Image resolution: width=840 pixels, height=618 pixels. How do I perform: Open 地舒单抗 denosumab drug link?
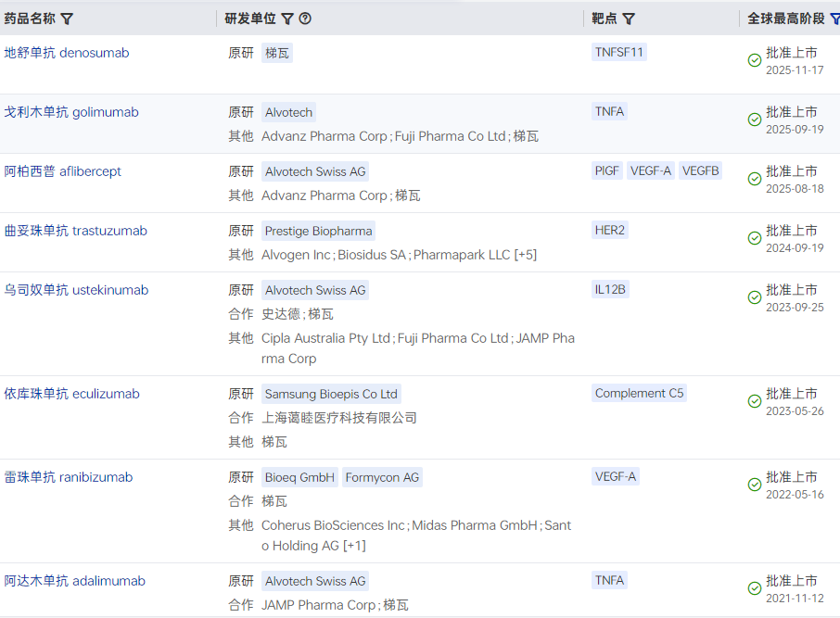(x=67, y=53)
